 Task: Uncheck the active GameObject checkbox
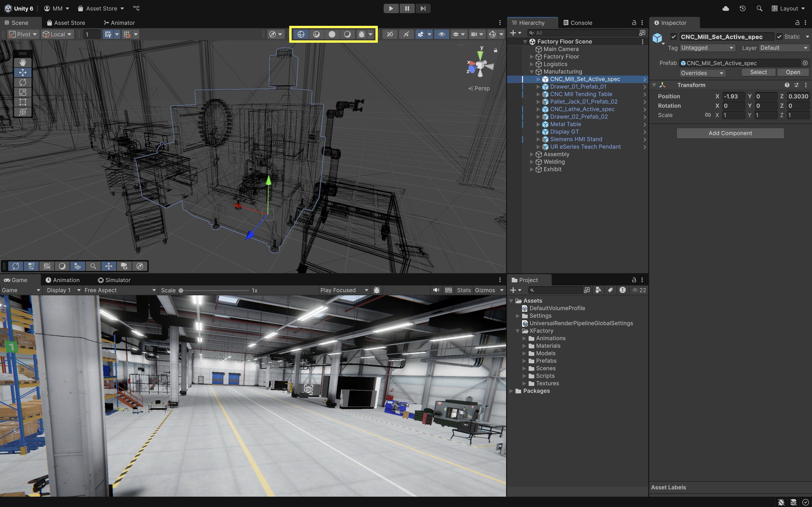point(673,37)
